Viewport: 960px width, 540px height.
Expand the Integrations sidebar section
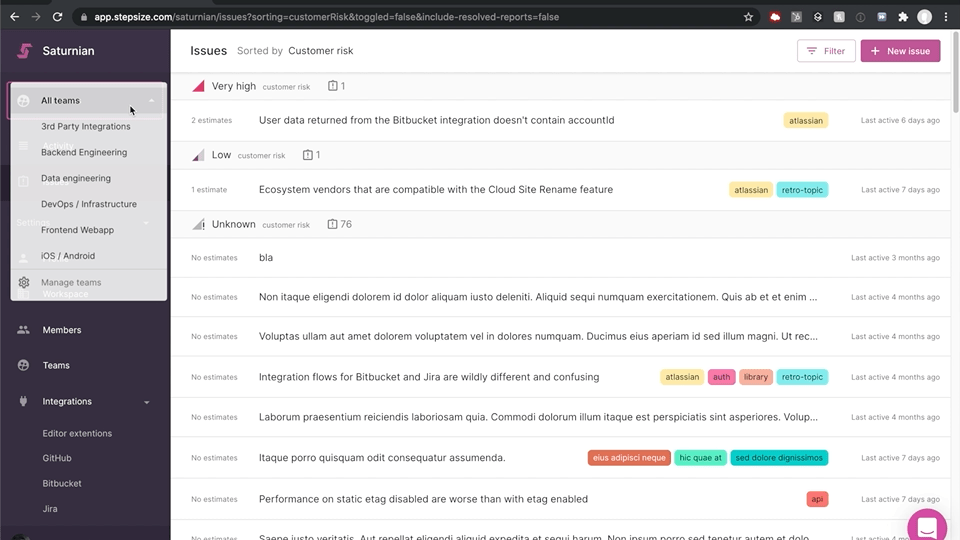coord(147,402)
